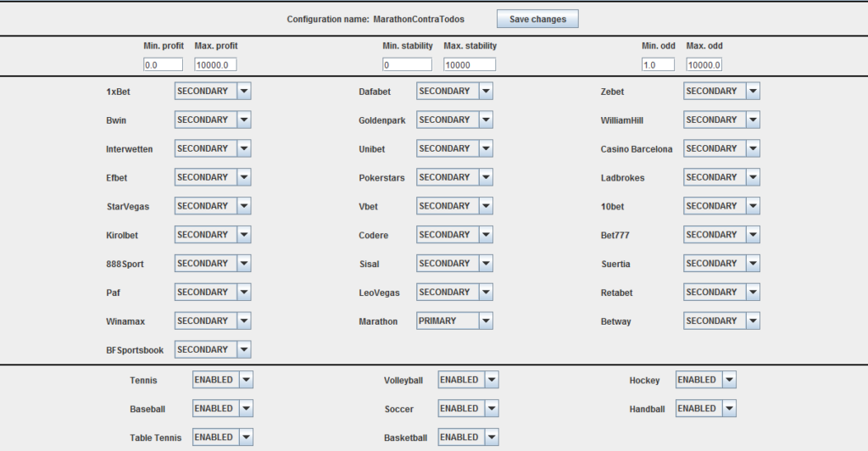This screenshot has height=451, width=868.
Task: Open the Baseball ENABLED dropdown
Action: 223,409
